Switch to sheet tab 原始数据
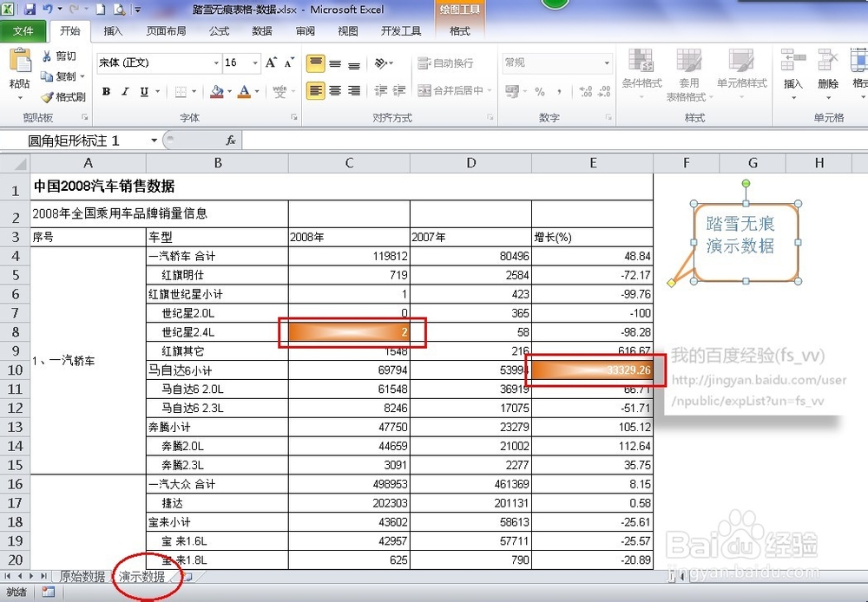Screen dimensions: 868x602 coord(82,577)
